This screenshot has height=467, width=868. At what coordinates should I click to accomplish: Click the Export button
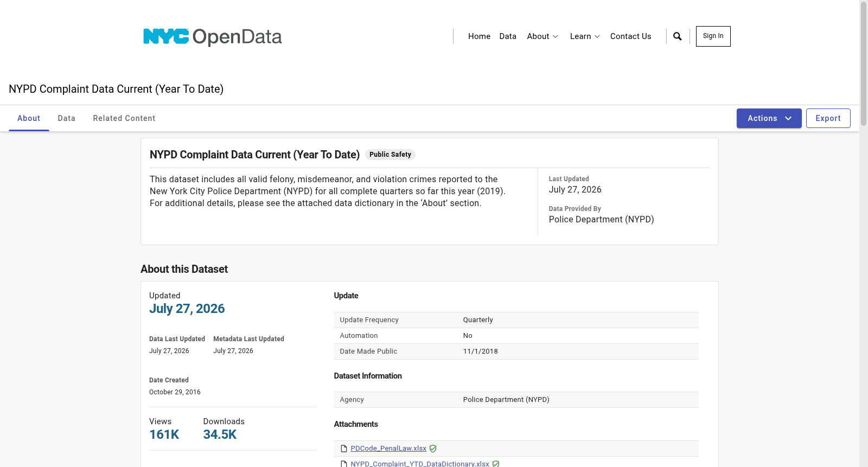point(828,118)
